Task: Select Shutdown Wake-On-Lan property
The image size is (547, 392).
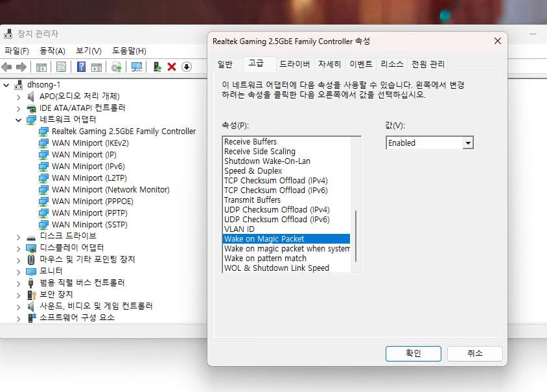Action: (286, 161)
